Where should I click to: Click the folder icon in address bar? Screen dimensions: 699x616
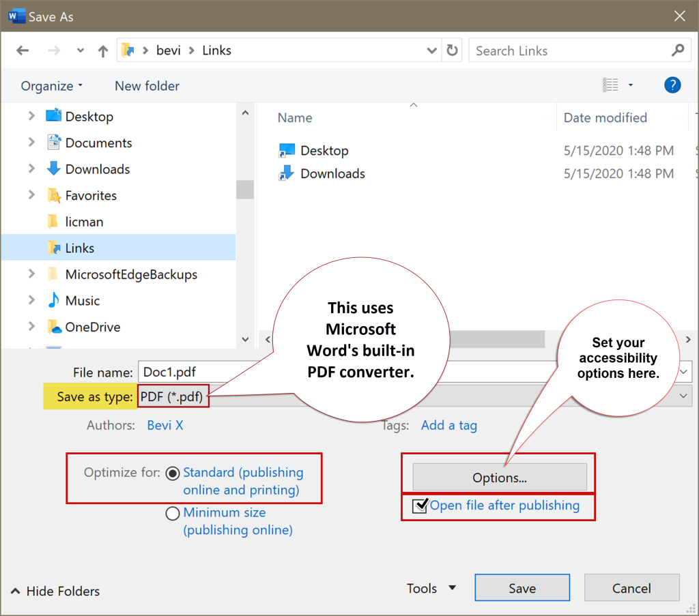[x=128, y=50]
